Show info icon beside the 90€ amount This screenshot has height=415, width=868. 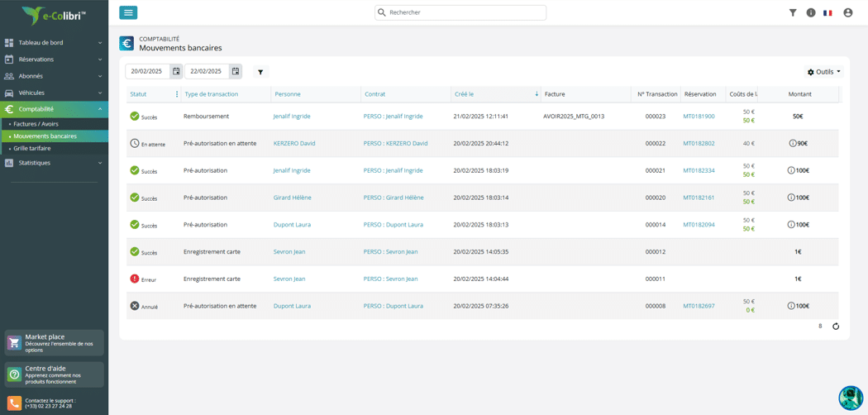click(793, 143)
